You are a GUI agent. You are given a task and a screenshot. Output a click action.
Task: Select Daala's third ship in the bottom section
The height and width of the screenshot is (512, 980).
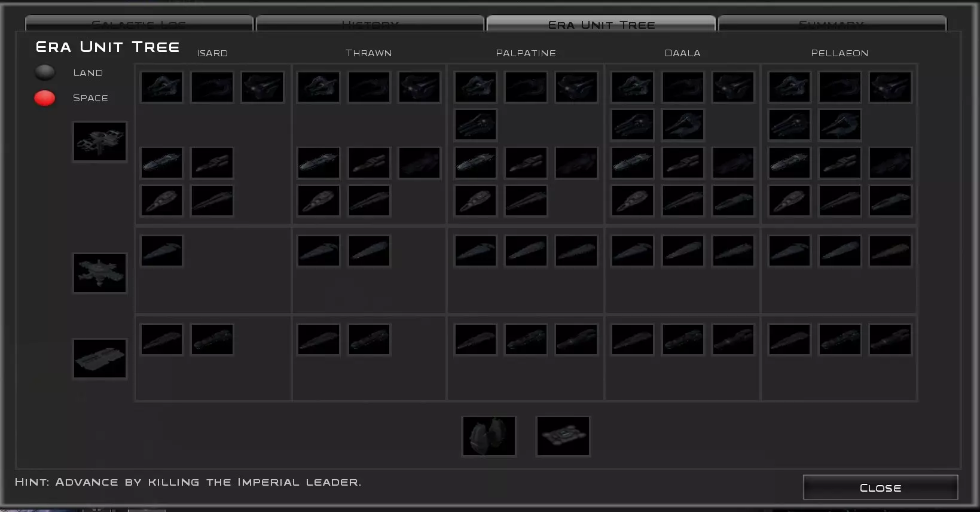[x=733, y=339]
